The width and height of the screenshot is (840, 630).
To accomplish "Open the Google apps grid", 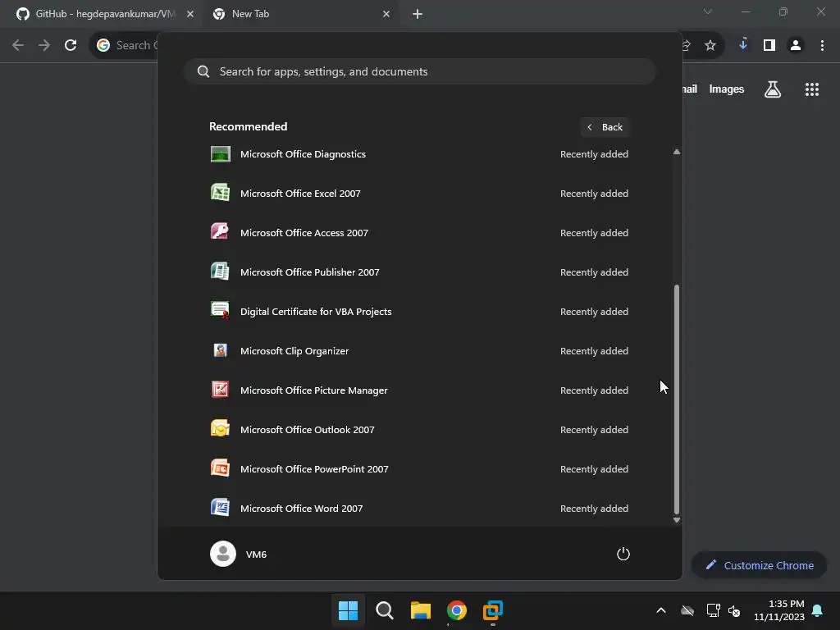I will click(x=812, y=89).
